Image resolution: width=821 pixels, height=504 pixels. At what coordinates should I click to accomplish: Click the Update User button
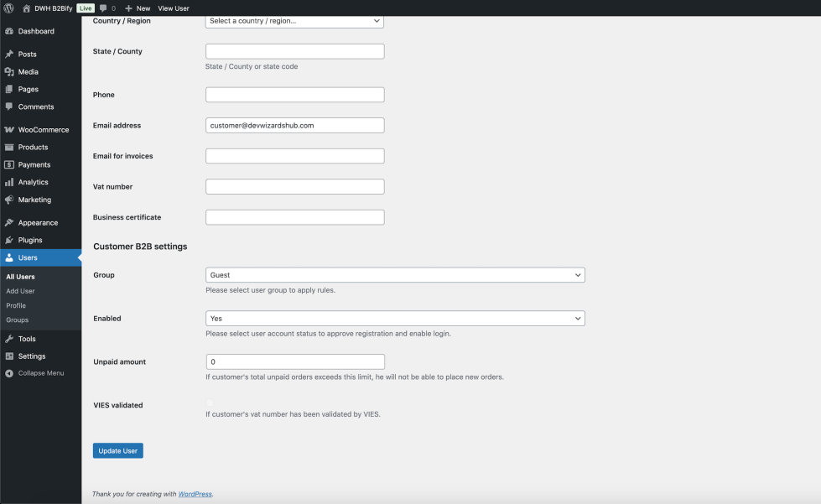[118, 451]
